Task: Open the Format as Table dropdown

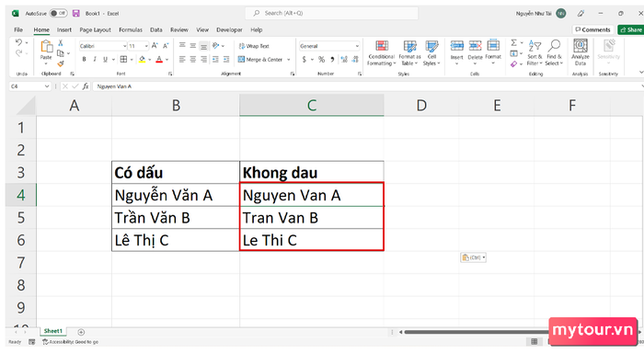Action: (410, 53)
